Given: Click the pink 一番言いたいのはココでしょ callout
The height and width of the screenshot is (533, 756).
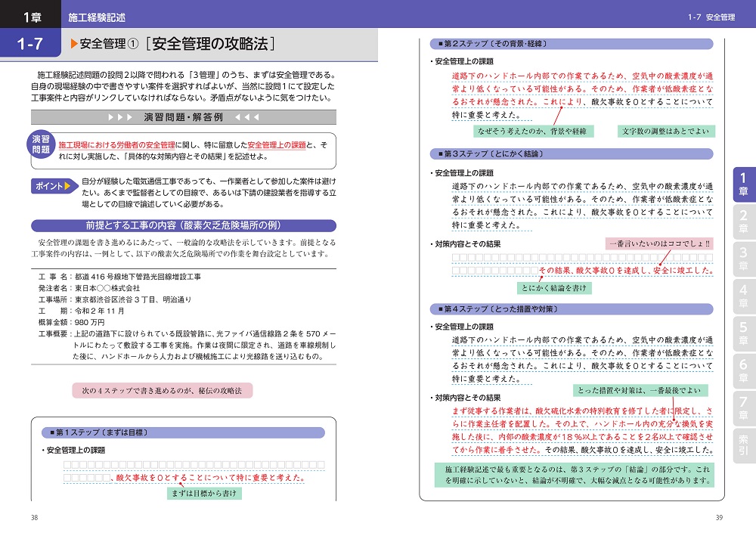Looking at the screenshot, I should (x=661, y=243).
